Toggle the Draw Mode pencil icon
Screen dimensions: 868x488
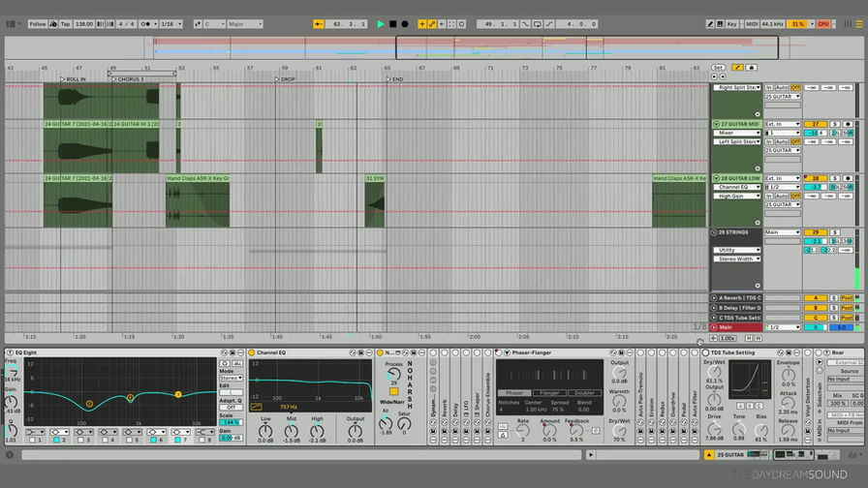point(710,24)
